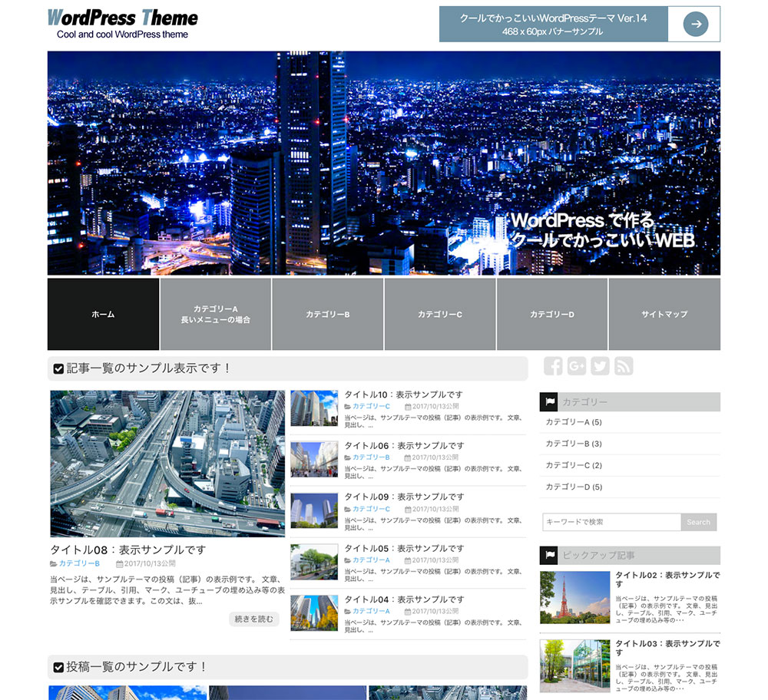Viewport: 768px width, 700px height.
Task: Click calendar icon beside タイトル05 date
Action: [x=408, y=560]
